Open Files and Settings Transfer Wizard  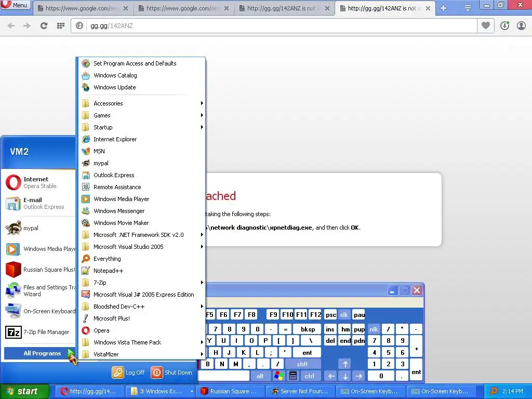click(x=39, y=290)
